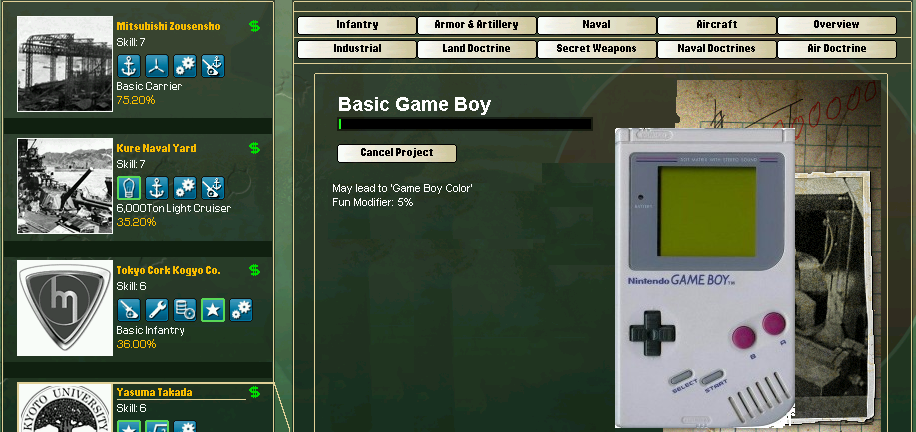Click Kure Naval Yard's gears icon
Image resolution: width=916 pixels, height=432 pixels.
click(185, 188)
